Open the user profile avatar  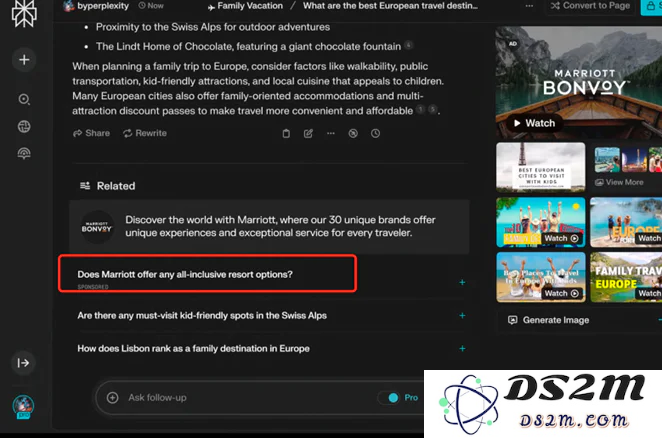click(x=23, y=407)
